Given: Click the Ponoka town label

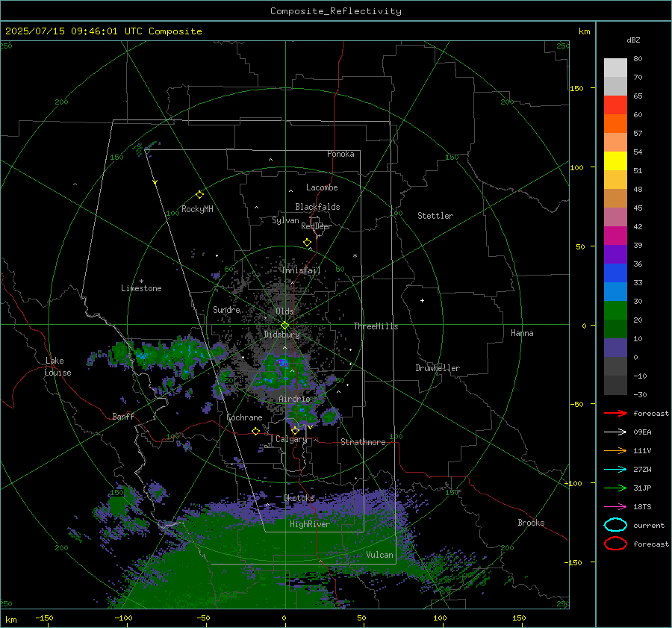Looking at the screenshot, I should point(340,154).
